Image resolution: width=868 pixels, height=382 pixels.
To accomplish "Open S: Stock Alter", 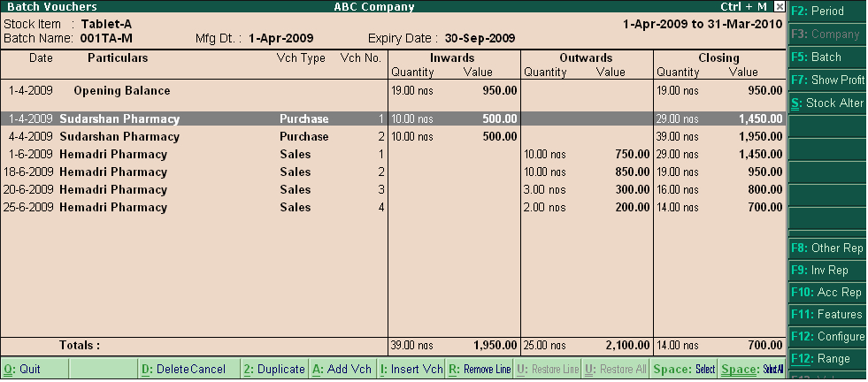I will tap(827, 103).
